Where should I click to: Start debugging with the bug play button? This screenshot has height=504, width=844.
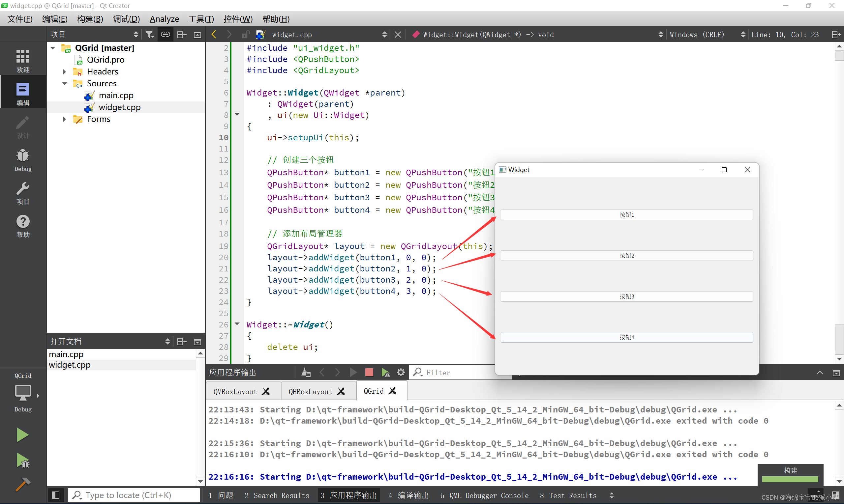22,461
